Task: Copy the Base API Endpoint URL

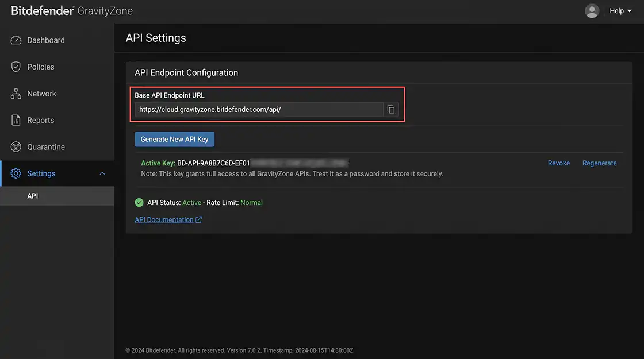Action: (391, 110)
